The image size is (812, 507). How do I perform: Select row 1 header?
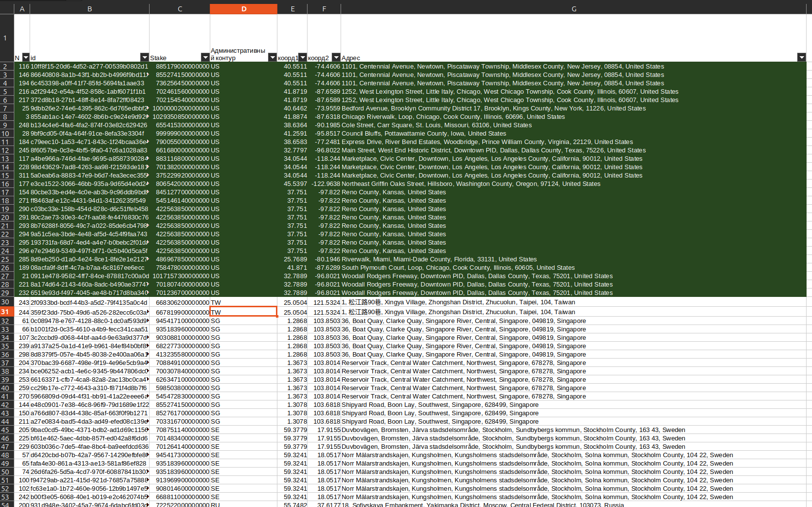[x=7, y=38]
